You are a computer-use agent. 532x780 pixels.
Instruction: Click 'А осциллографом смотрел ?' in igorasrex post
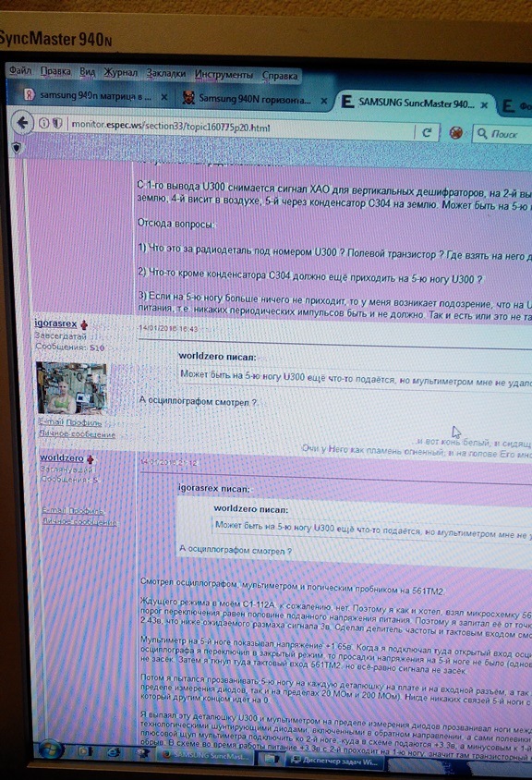pyautogui.click(x=198, y=401)
